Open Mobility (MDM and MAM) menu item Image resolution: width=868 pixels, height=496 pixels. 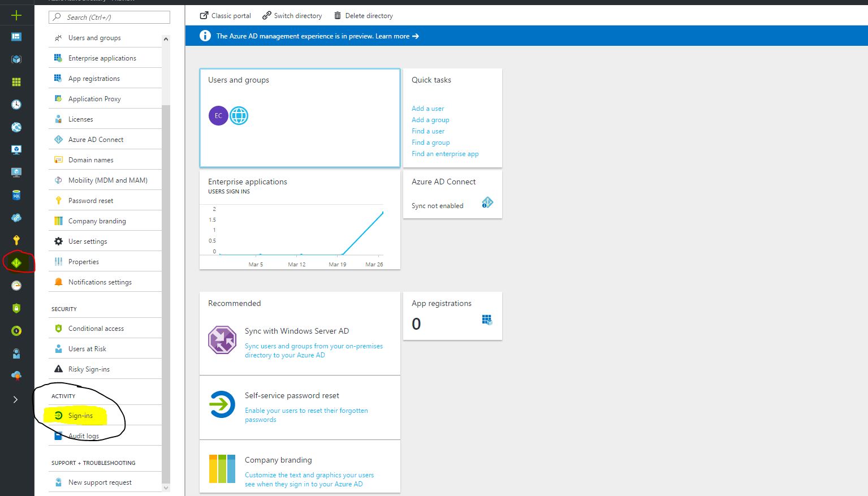point(105,180)
